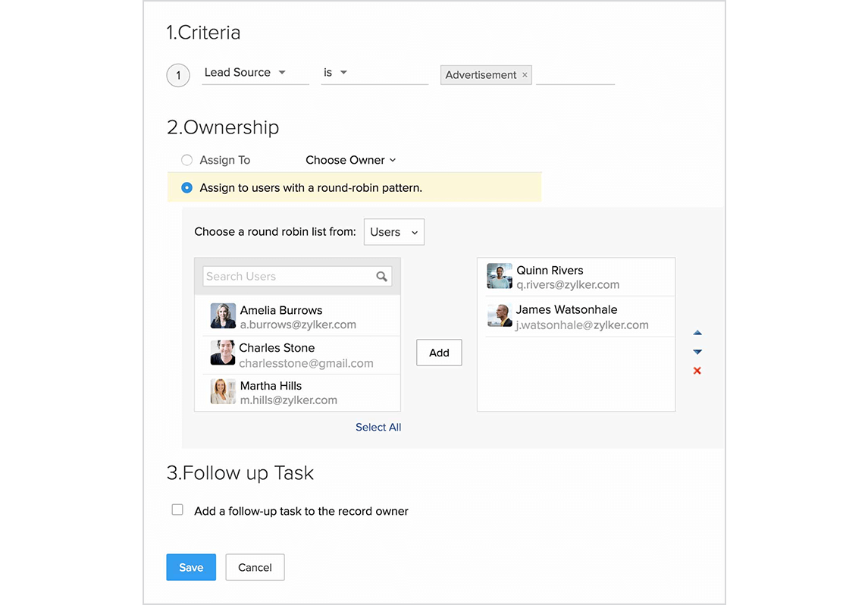Image resolution: width=868 pixels, height=605 pixels.
Task: Remove the Advertisement tag with its x
Action: click(525, 75)
